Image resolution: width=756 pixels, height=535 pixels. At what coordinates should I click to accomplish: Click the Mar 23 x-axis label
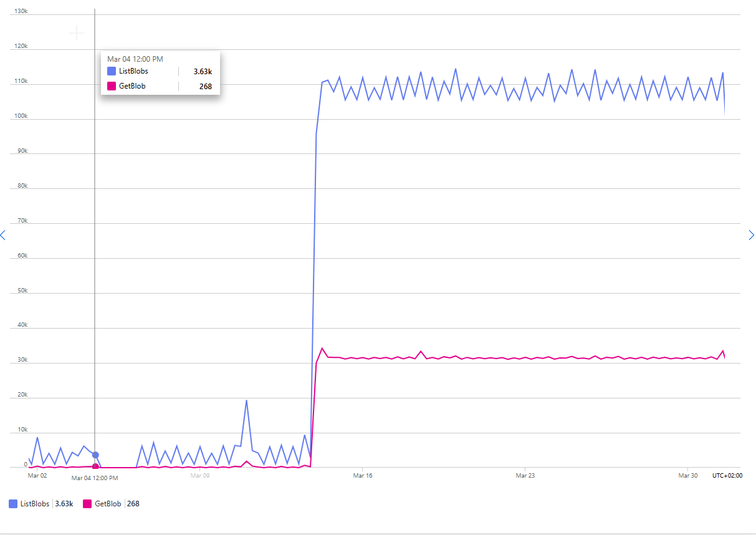[x=525, y=475]
